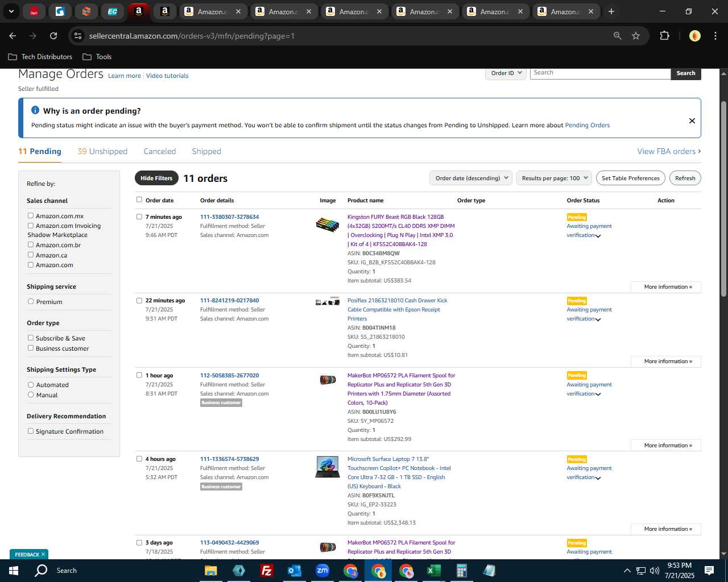Click the orange Search button
The width and height of the screenshot is (728, 582).
(686, 73)
